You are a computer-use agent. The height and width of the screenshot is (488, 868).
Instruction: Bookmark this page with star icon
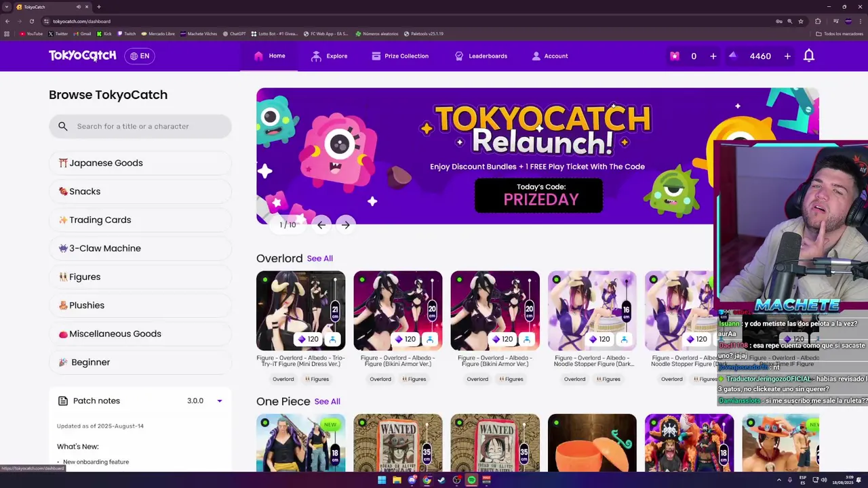click(x=802, y=21)
